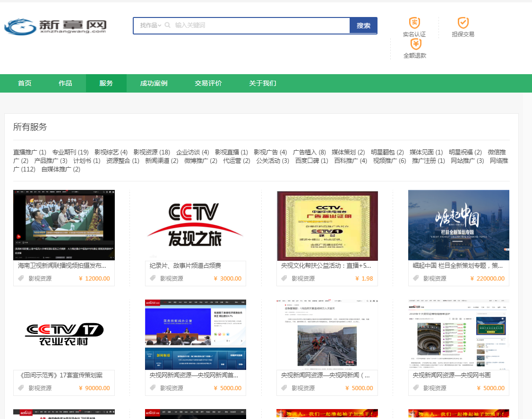Click the keyword search input field
Screen dimensions: 532x419
(261, 25)
